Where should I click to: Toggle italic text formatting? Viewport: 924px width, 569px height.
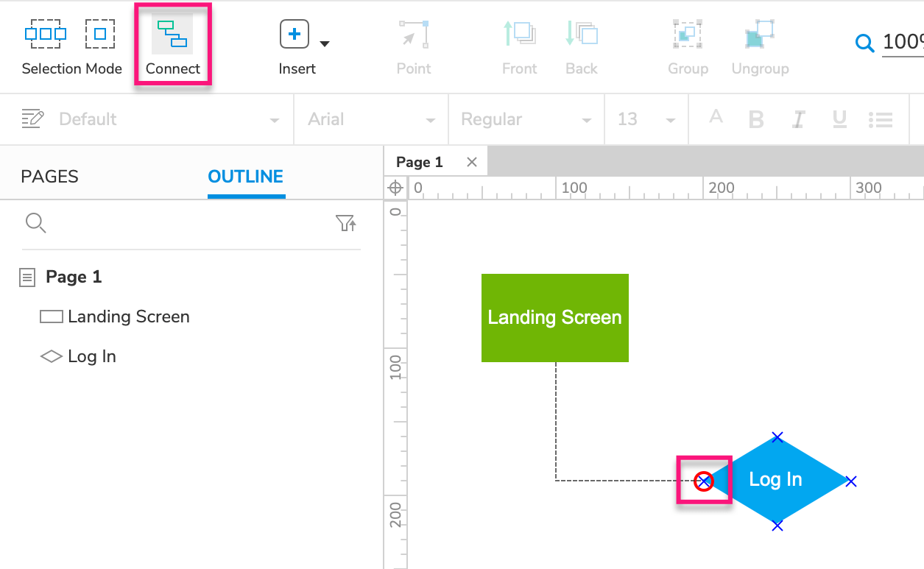[798, 119]
